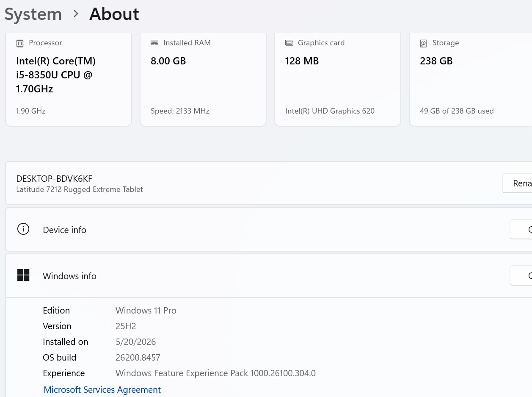The height and width of the screenshot is (397, 532).
Task: Click the Storage drive icon
Action: pos(423,43)
